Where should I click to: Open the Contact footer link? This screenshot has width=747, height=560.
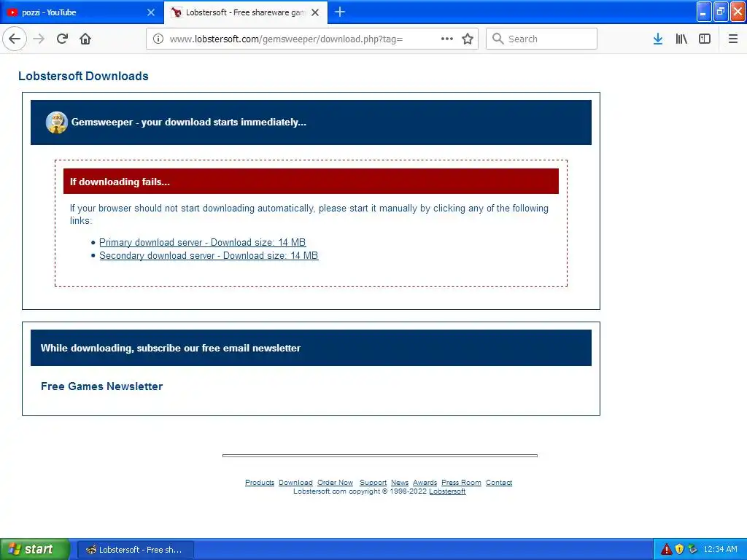point(499,483)
